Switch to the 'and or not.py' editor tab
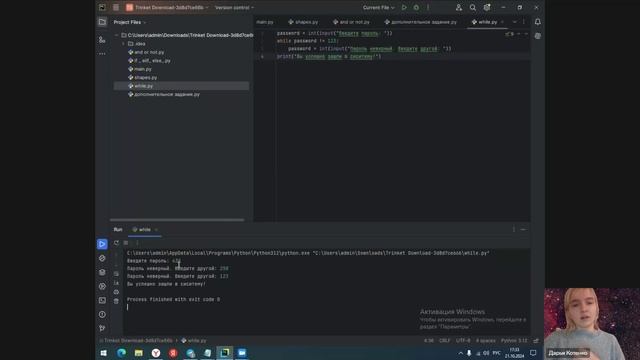This screenshot has height=360, width=640. [351, 22]
